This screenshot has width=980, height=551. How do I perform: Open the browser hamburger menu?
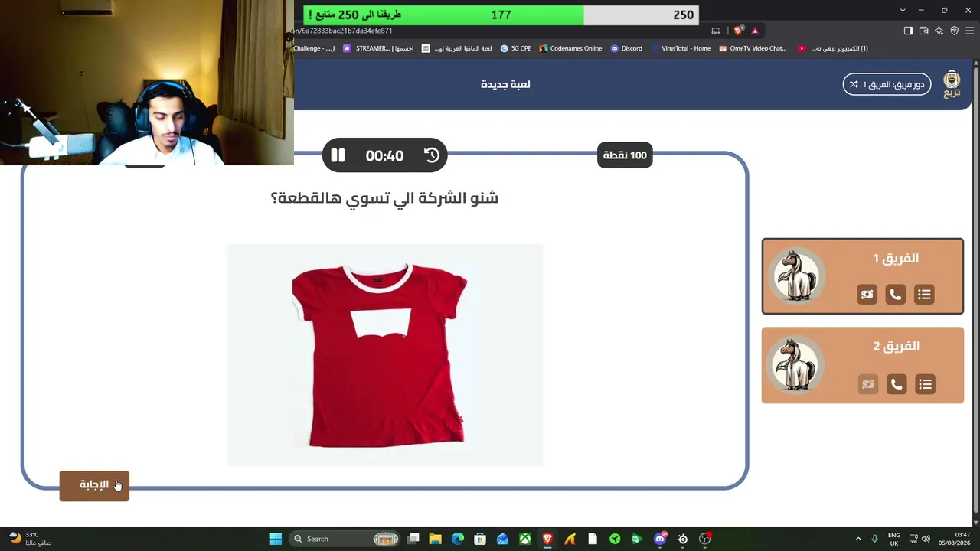tap(969, 31)
